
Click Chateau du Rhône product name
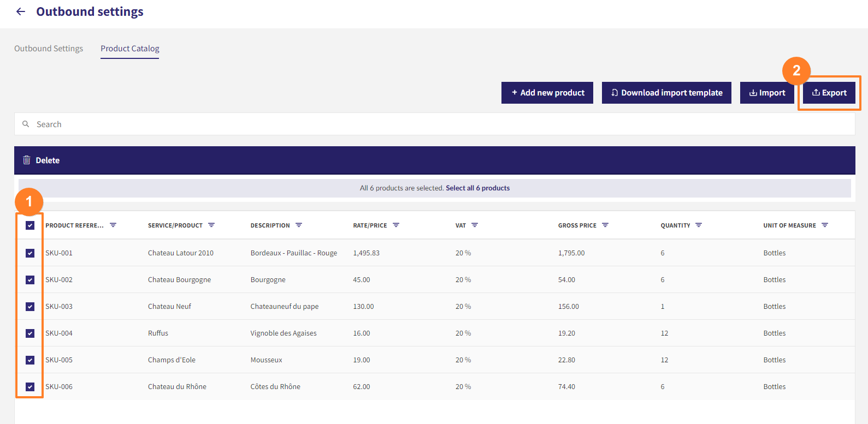177,386
